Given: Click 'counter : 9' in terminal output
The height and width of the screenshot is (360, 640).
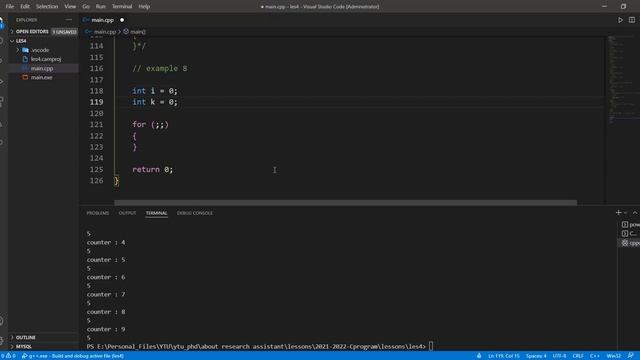Looking at the screenshot, I should [x=106, y=329].
